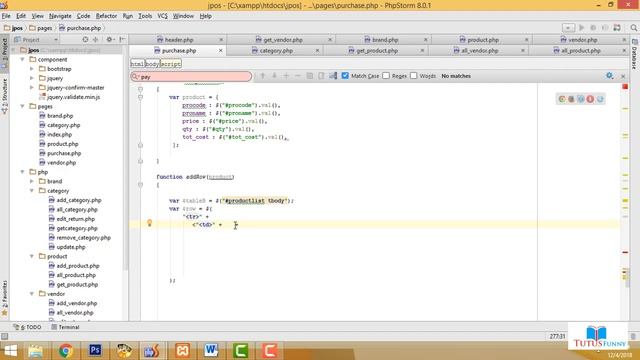This screenshot has height=360, width=640.
Task: Expand jquery-confirm-master folder
Action: tap(32, 88)
